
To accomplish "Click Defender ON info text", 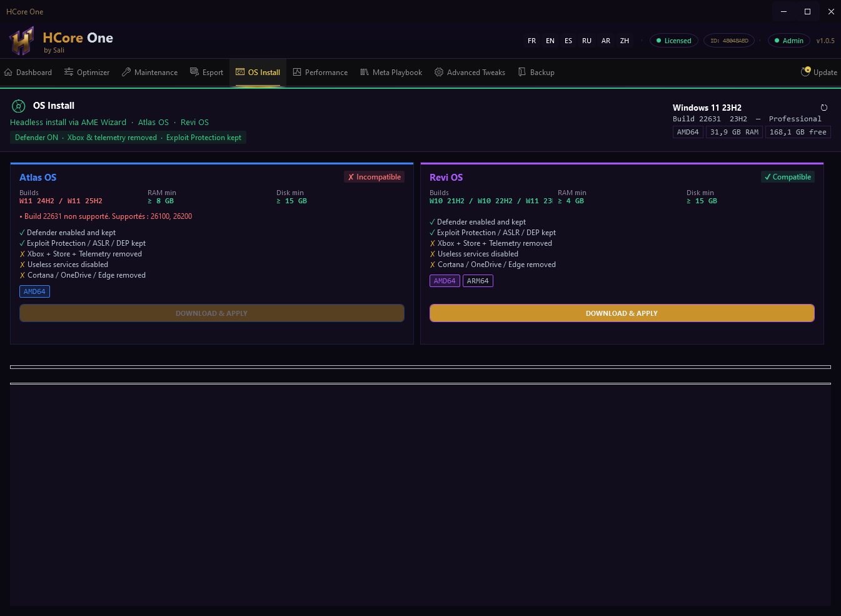I will pos(36,138).
